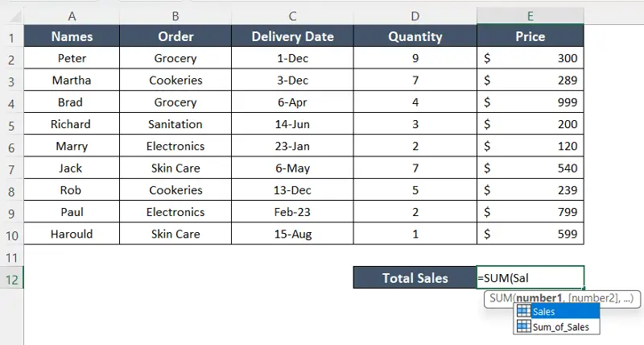Select column E header
The image size is (644, 345).
tap(530, 15)
